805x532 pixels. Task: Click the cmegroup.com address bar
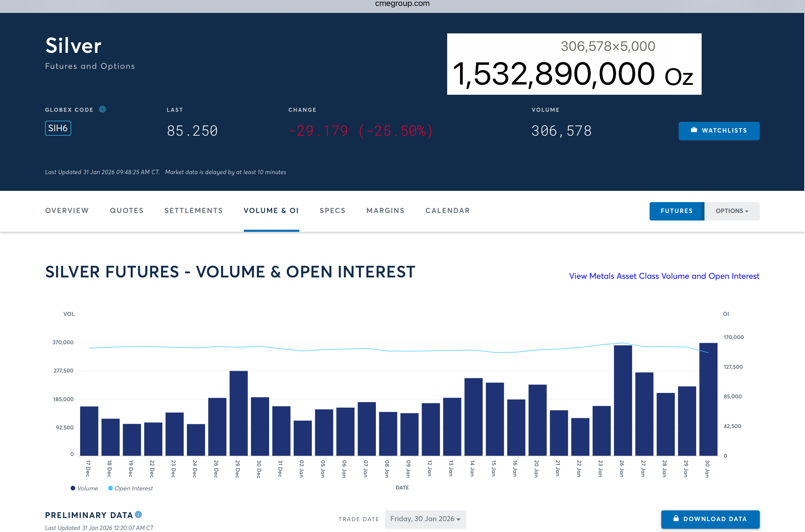click(x=402, y=4)
